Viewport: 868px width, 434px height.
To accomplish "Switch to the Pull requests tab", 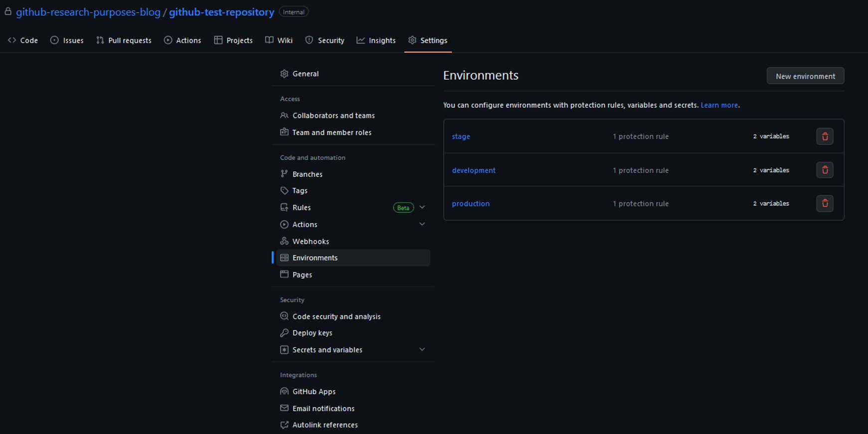I will click(124, 40).
